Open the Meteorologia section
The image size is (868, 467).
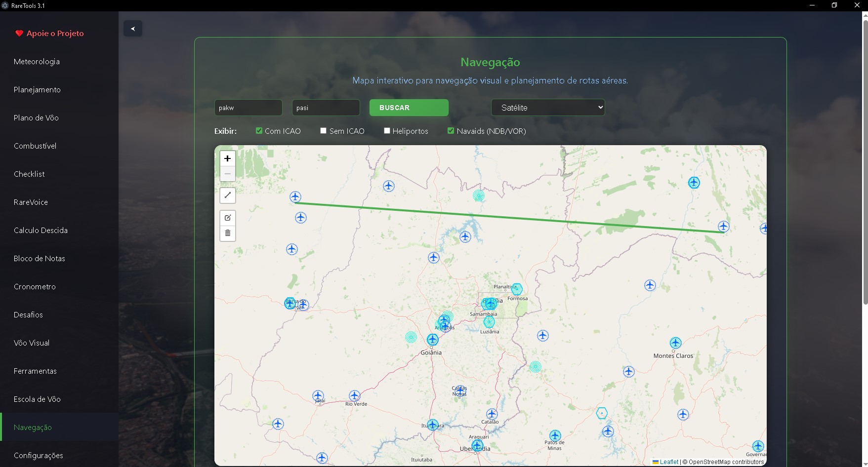pyautogui.click(x=37, y=61)
